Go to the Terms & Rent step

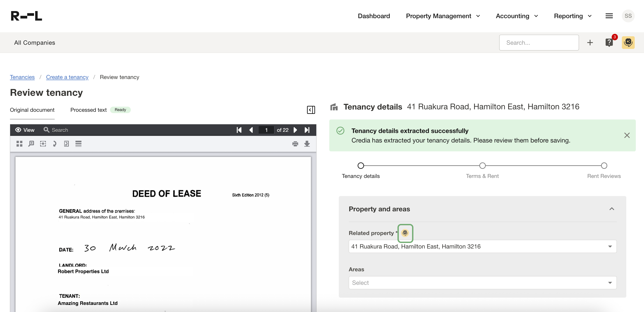click(482, 166)
